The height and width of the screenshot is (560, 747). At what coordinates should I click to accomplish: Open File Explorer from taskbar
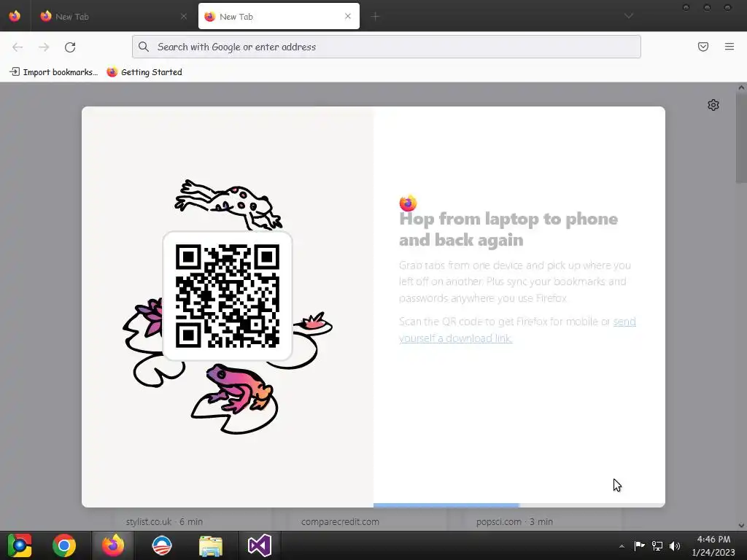(x=211, y=545)
